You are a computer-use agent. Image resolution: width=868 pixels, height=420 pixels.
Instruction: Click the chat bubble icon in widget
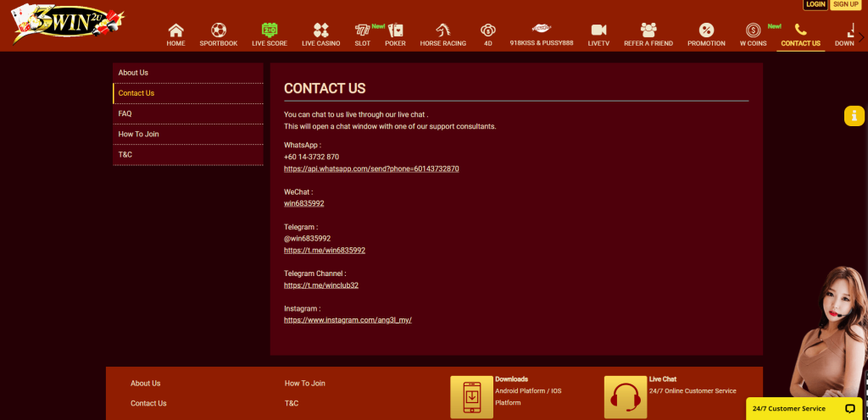click(850, 409)
